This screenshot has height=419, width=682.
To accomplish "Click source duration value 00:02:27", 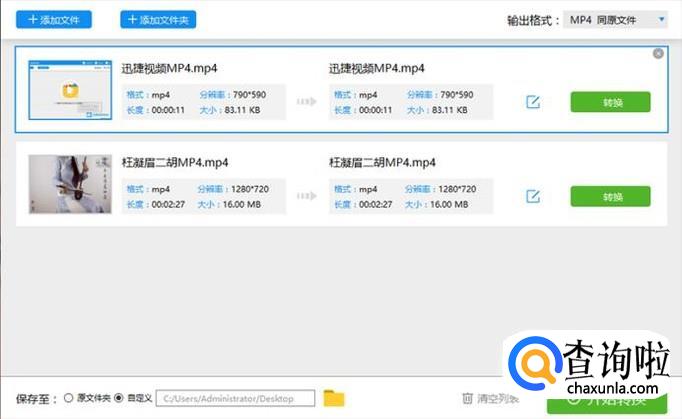I will (x=168, y=204).
